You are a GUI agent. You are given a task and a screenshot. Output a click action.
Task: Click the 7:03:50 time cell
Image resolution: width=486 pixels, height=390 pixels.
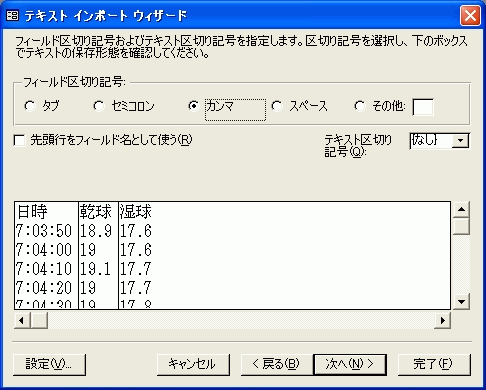tap(44, 231)
